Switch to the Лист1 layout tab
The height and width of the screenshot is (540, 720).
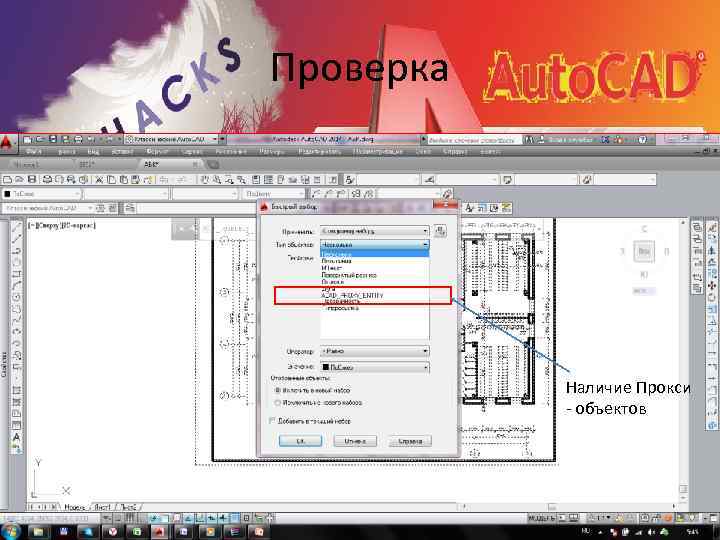pyautogui.click(x=103, y=507)
